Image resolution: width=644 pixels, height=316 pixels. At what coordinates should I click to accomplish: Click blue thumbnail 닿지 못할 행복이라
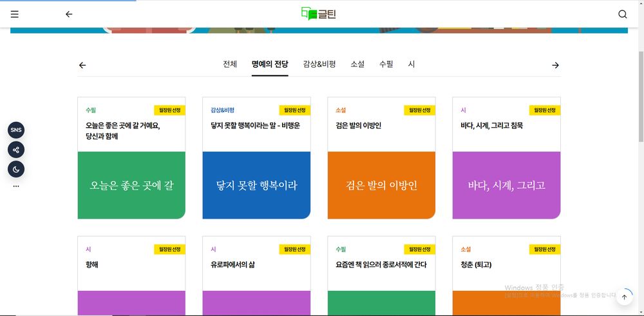[x=256, y=185]
